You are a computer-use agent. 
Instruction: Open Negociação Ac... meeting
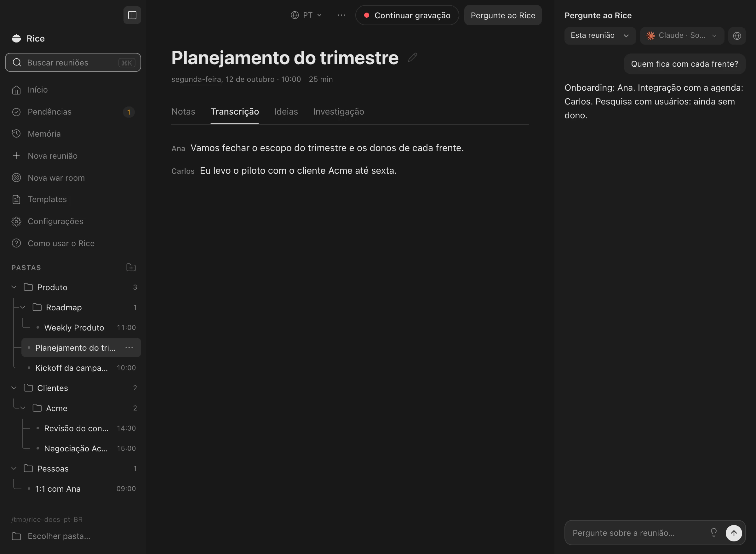pos(86,448)
